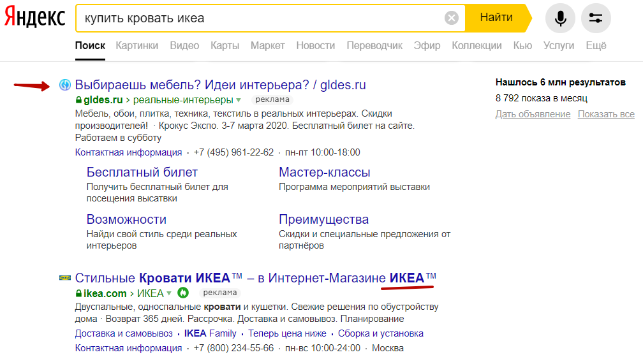Switch to the Видео tab
This screenshot has height=364, width=643.
click(x=184, y=45)
